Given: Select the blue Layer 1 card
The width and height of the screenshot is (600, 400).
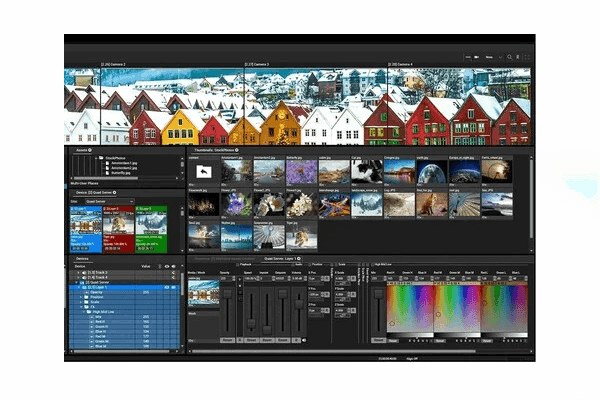Looking at the screenshot, I should pos(86,229).
